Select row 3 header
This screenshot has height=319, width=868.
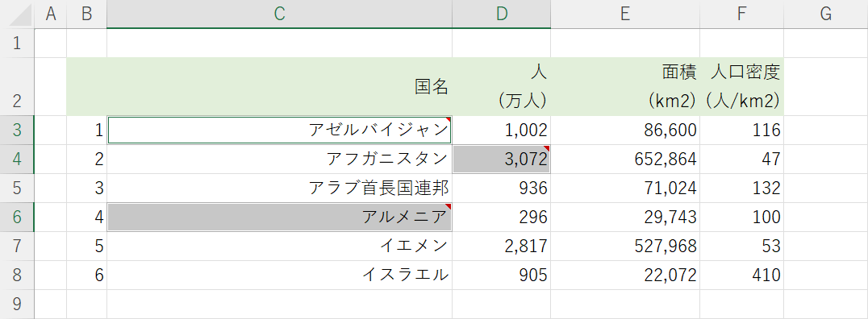point(17,130)
